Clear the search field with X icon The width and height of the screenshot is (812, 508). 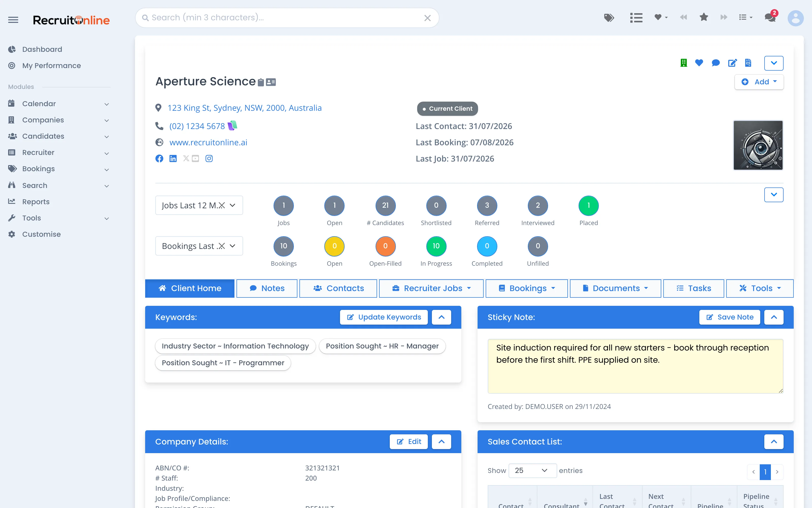427,18
